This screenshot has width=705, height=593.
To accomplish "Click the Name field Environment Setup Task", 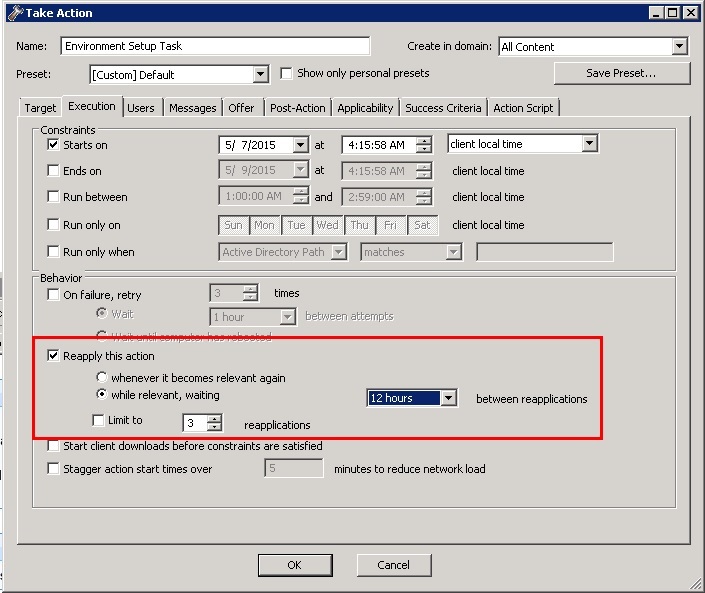I will click(215, 46).
